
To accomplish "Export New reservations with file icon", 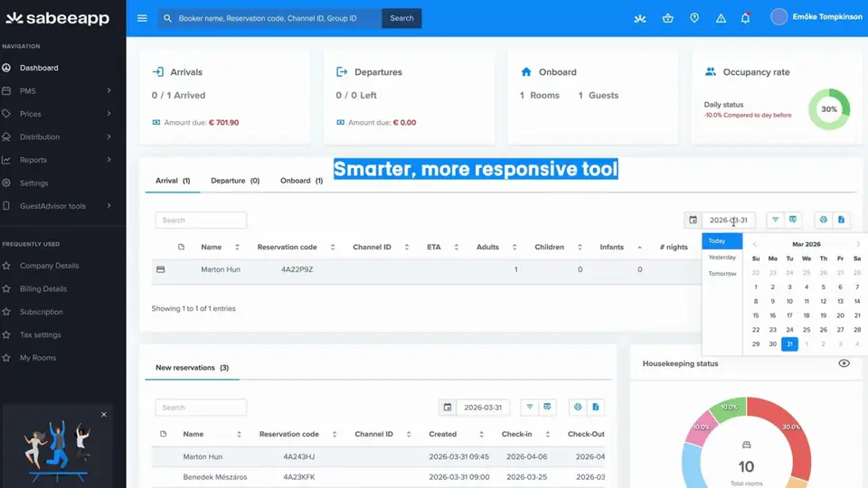I will [596, 408].
